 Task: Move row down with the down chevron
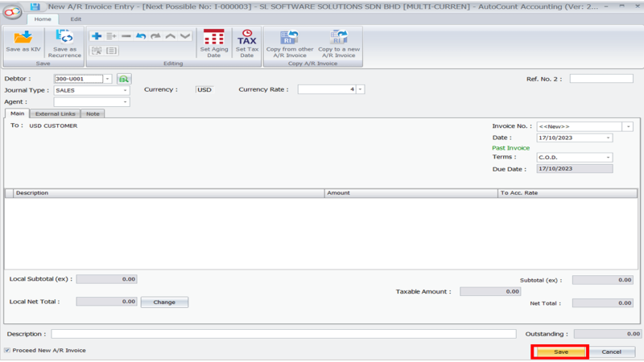185,36
